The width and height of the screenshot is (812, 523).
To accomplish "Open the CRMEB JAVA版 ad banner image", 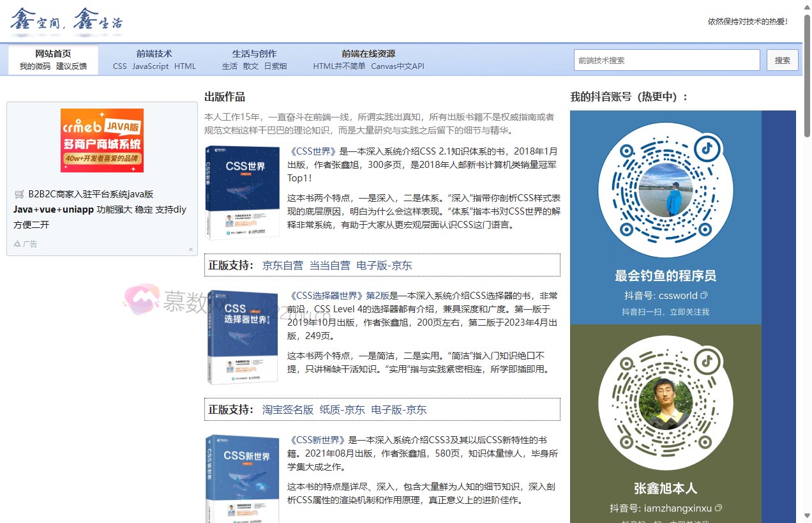I will click(x=102, y=140).
